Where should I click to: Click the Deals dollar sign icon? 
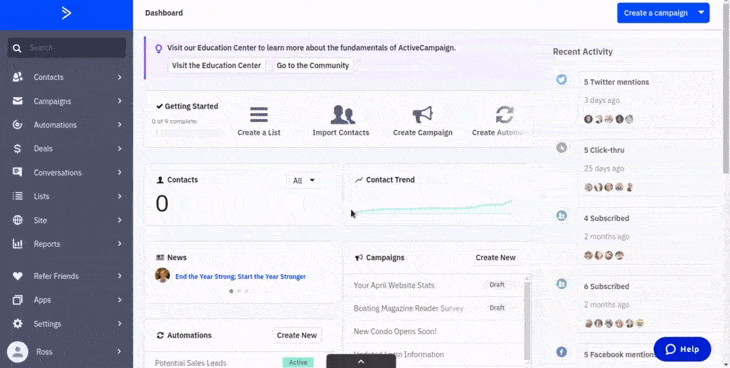point(18,149)
